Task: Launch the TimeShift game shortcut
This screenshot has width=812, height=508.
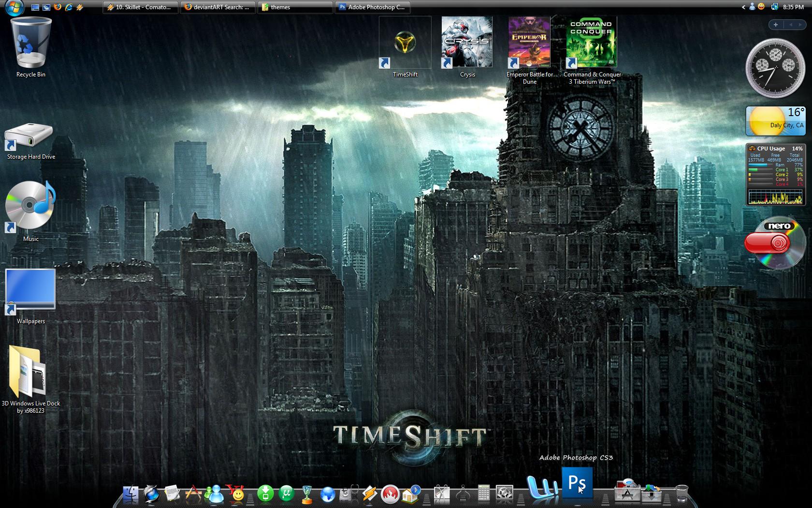Action: click(405, 47)
